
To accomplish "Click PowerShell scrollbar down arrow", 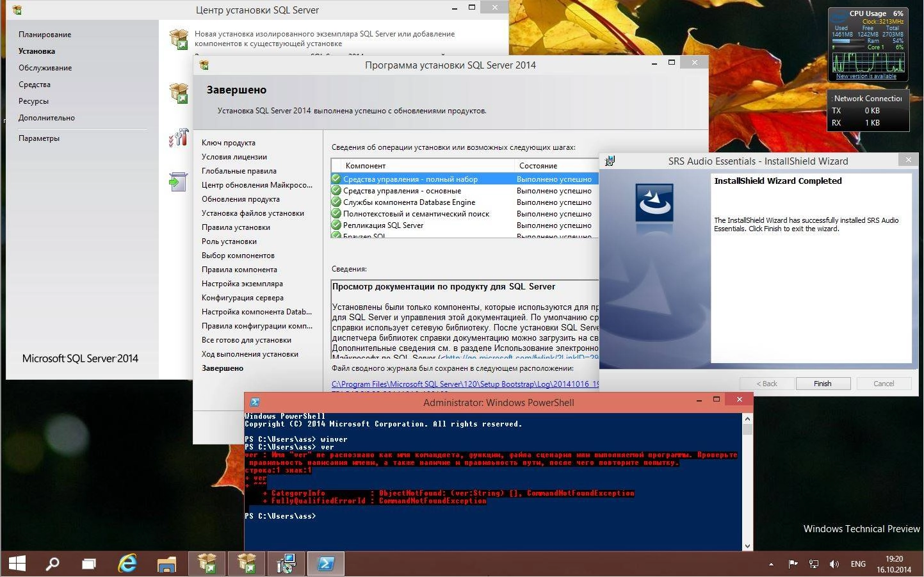I will tap(747, 546).
